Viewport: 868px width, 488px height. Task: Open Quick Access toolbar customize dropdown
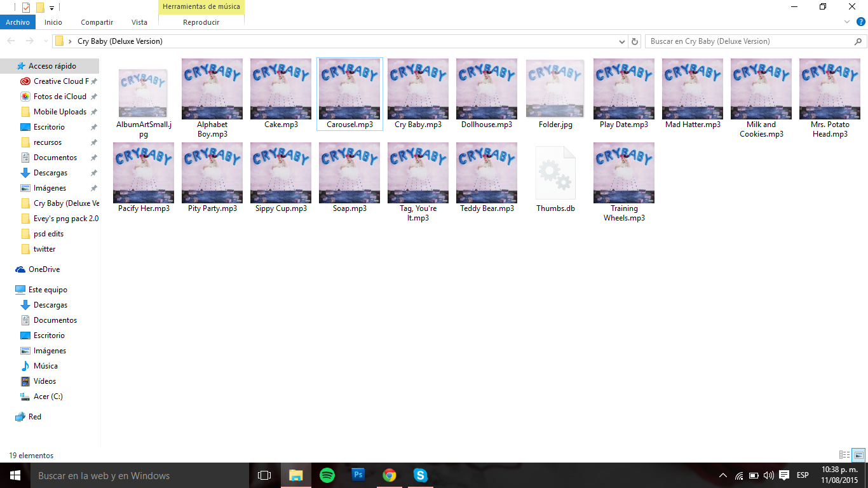click(51, 8)
